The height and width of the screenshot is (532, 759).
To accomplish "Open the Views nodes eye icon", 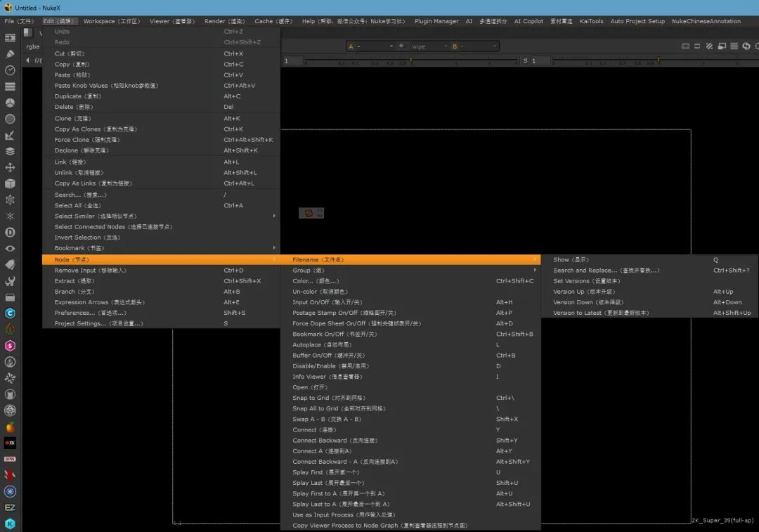I will click(10, 248).
